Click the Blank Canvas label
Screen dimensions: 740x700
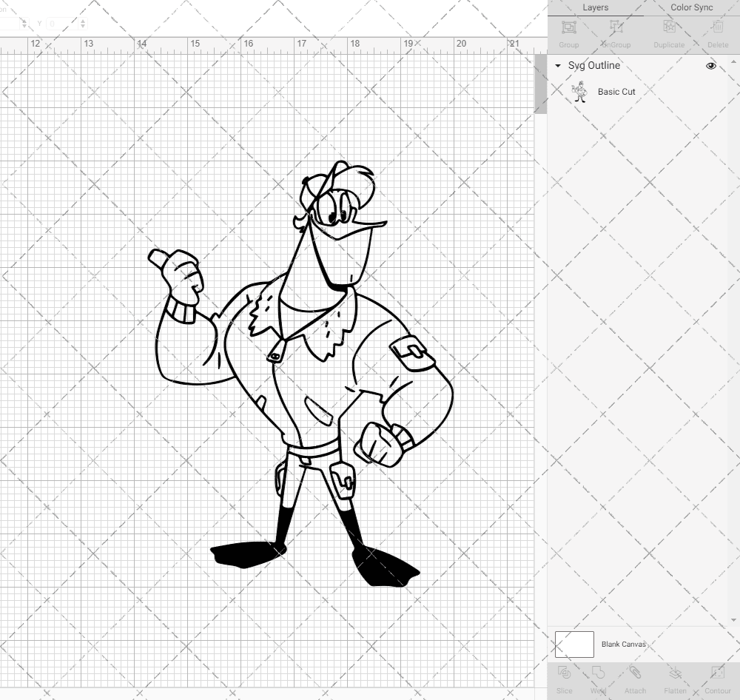[x=623, y=645]
